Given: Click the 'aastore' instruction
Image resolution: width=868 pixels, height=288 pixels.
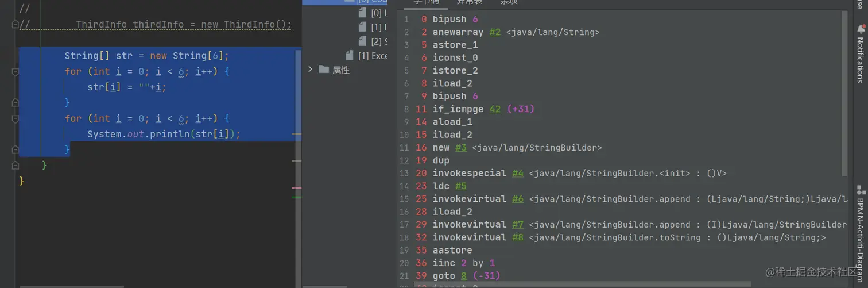Looking at the screenshot, I should click(x=452, y=250).
